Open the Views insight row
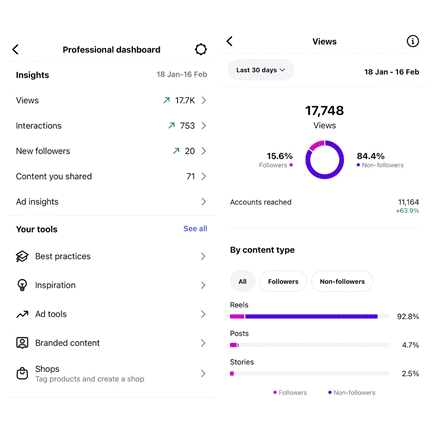The width and height of the screenshot is (435, 435). click(x=111, y=100)
